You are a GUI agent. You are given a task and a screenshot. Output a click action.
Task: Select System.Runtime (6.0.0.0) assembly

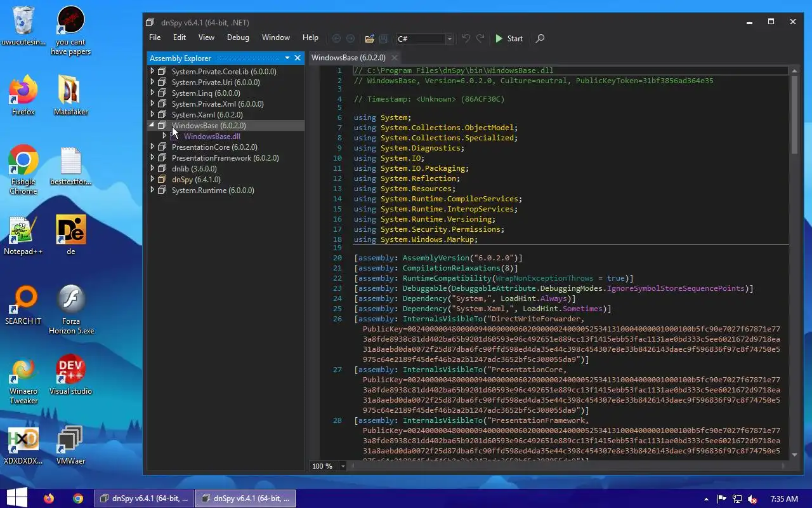213,190
